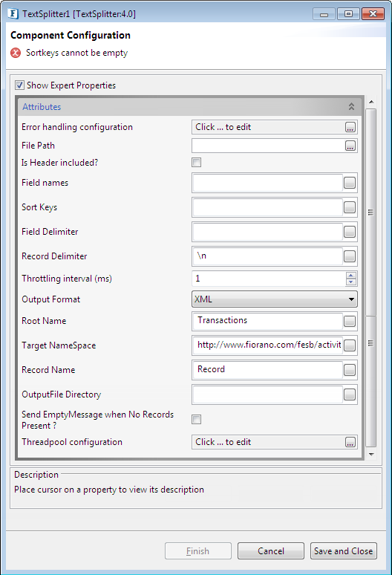Collapse the Attributes section chevron
This screenshot has height=575, width=392.
351,107
